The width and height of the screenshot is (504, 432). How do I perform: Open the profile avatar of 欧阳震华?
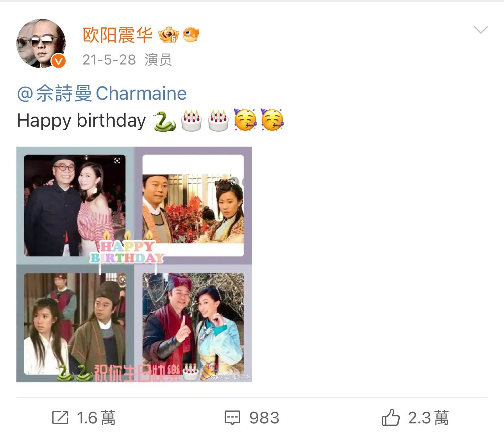(x=41, y=43)
